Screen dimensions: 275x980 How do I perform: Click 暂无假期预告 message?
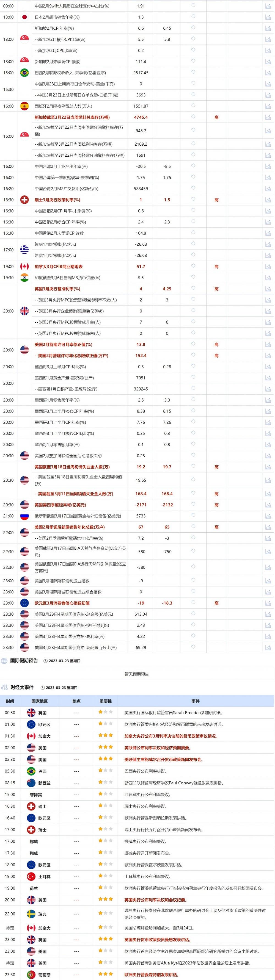(137, 674)
